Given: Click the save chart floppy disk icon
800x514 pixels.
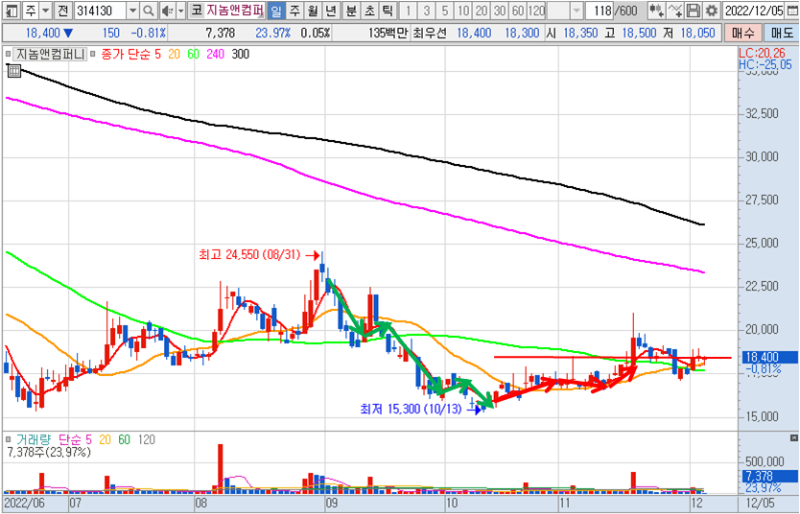Looking at the screenshot, I should tap(693, 10).
